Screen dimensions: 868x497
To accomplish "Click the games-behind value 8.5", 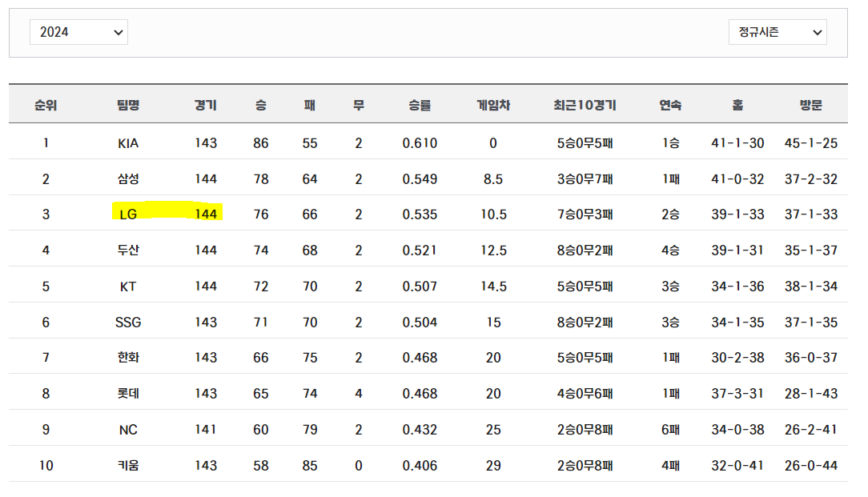I will [493, 178].
